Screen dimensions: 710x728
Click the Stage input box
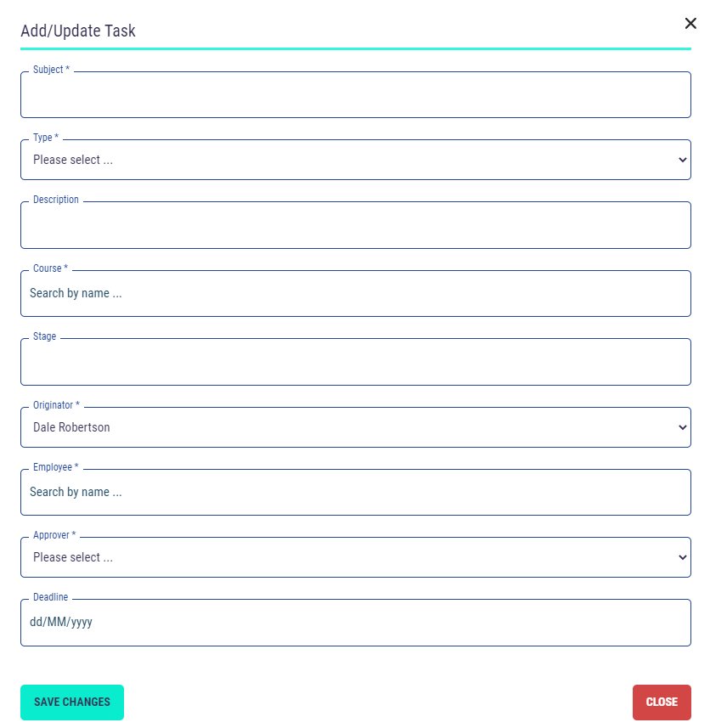pyautogui.click(x=355, y=363)
